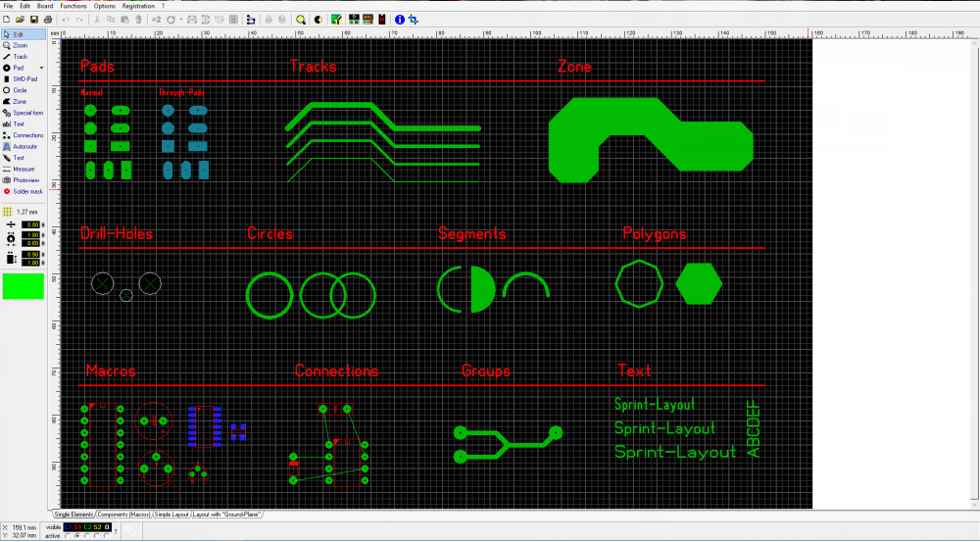The height and width of the screenshot is (542, 980).
Task: Open Photoview mode
Action: [24, 180]
